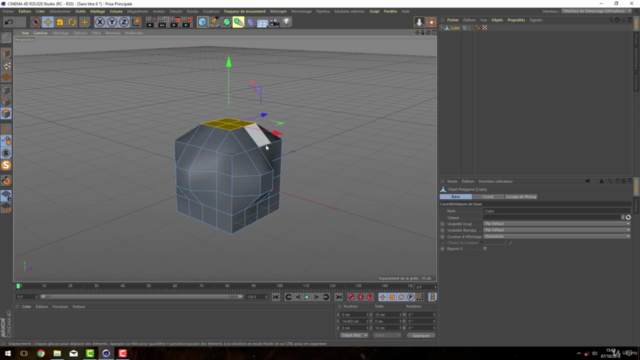Switch to Polygons mode in sidebar
Viewport: 640px width, 360px height.
(x=6, y=113)
